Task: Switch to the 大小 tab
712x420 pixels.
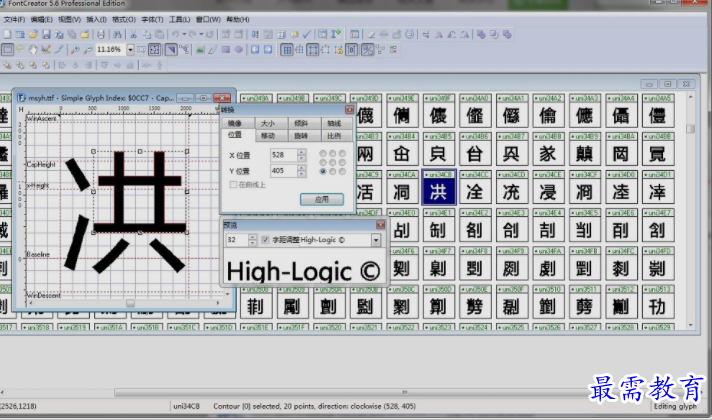Action: [x=272, y=124]
